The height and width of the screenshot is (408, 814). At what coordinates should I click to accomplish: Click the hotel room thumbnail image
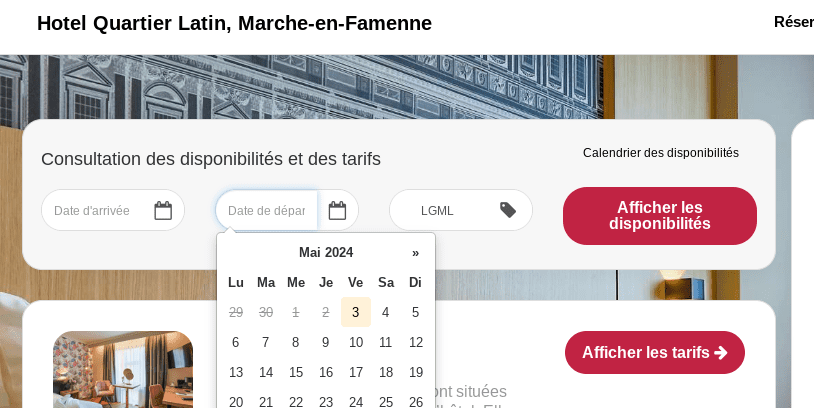tap(123, 369)
